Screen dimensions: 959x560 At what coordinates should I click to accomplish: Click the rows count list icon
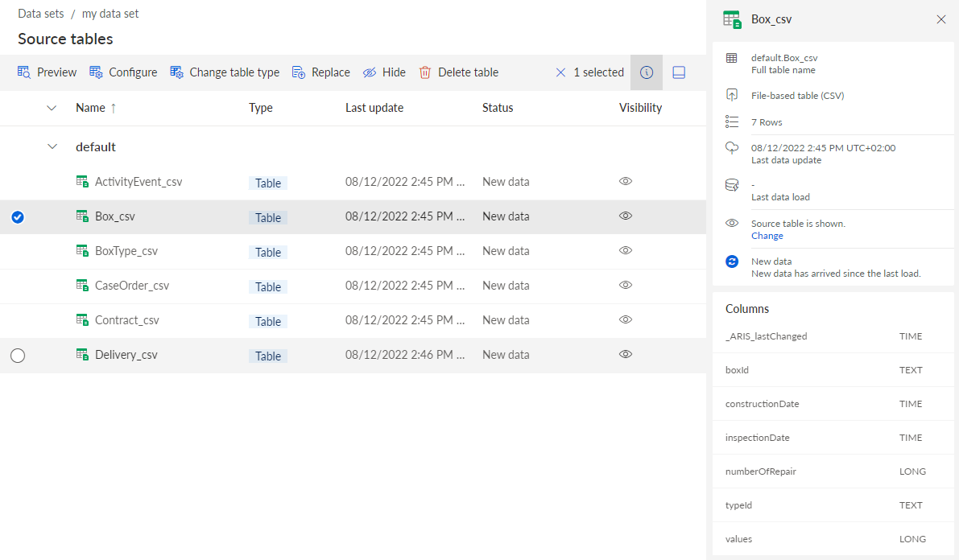pos(731,121)
